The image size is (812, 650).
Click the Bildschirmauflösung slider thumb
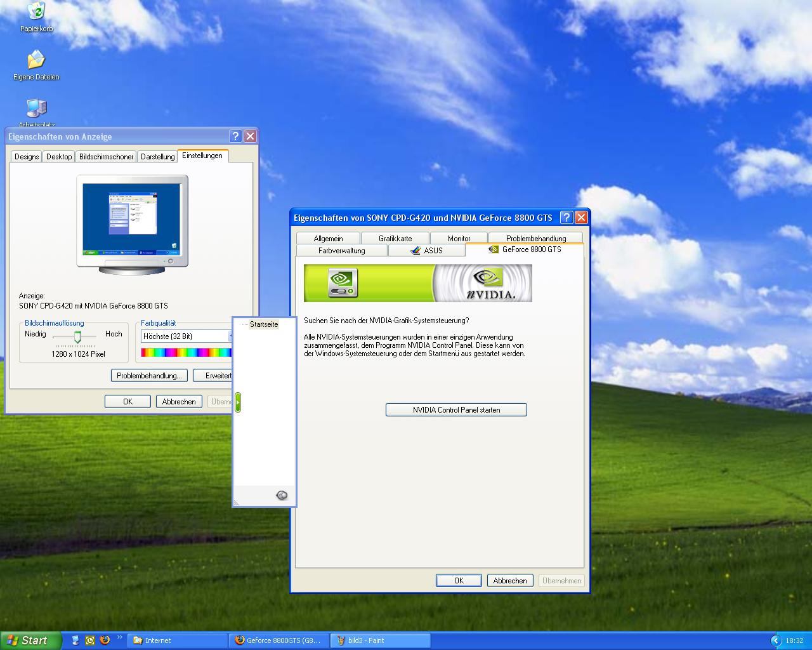(77, 336)
